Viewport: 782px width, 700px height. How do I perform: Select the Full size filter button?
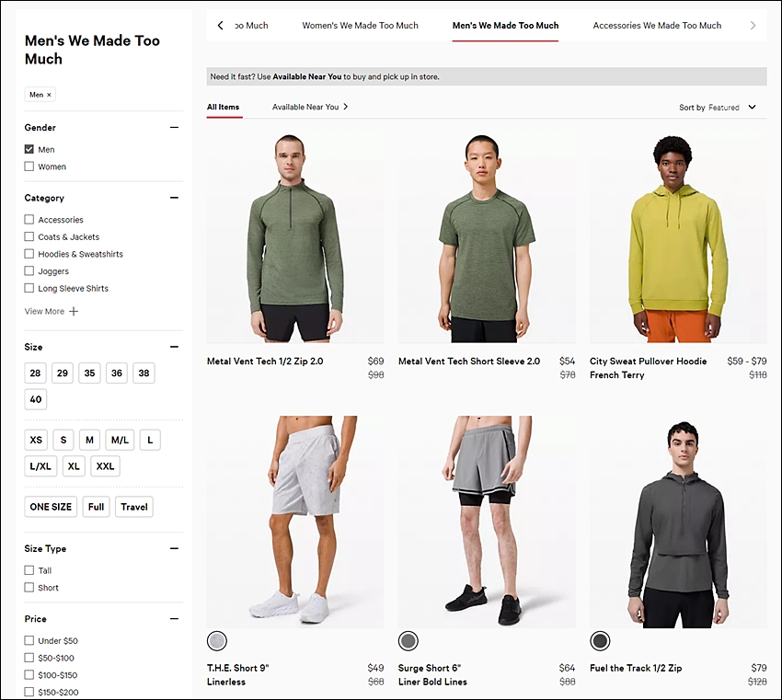(97, 507)
